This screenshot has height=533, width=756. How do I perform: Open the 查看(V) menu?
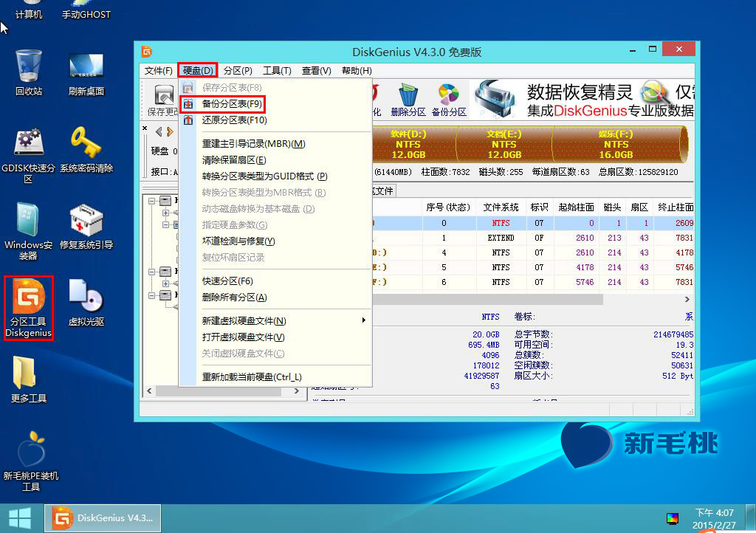[316, 71]
